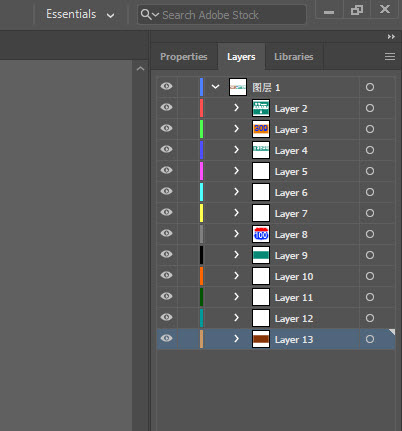Click target circle of Layer 8
402x431 pixels.
pos(370,234)
